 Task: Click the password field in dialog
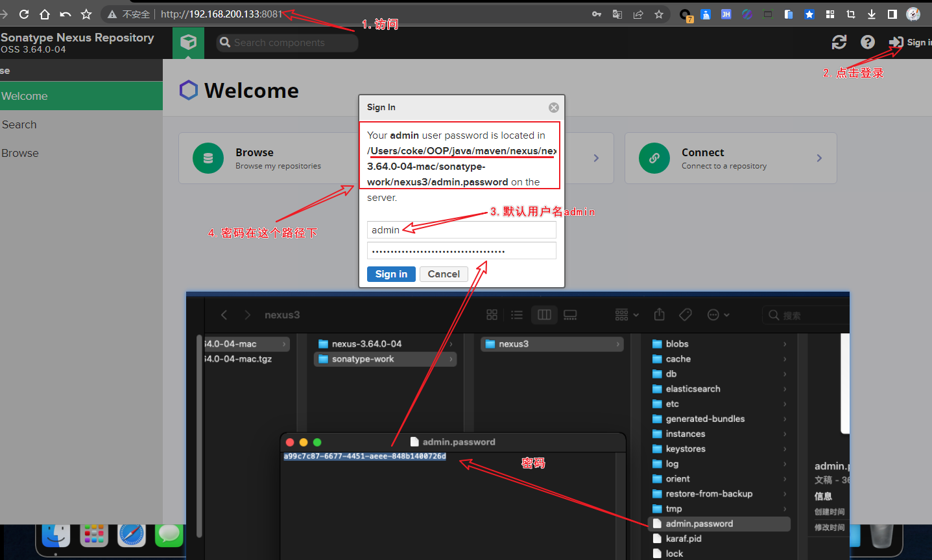pos(461,251)
